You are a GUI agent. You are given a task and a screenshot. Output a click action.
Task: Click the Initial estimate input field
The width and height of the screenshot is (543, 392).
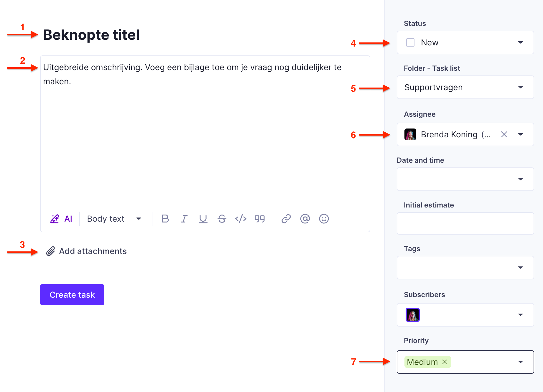click(x=465, y=223)
